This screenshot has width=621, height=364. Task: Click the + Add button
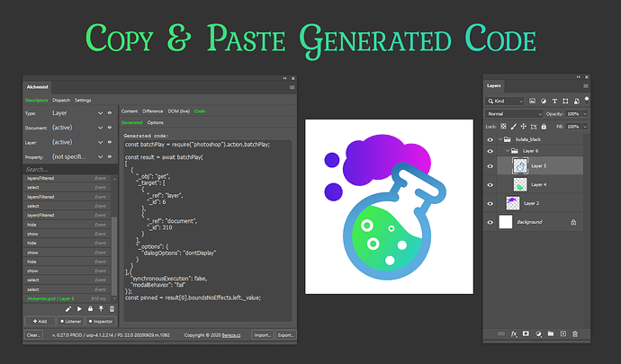point(40,321)
